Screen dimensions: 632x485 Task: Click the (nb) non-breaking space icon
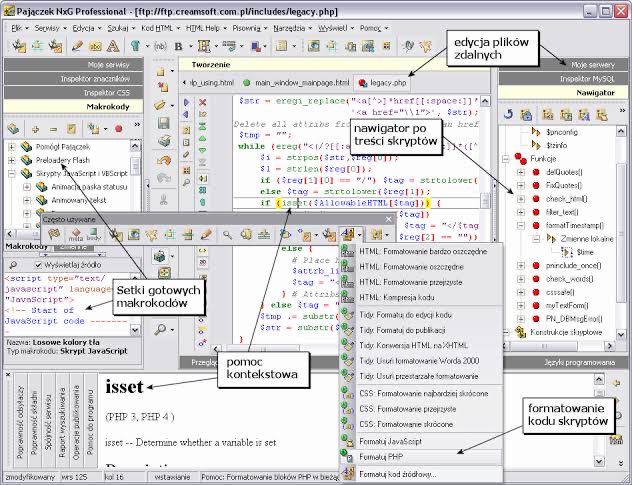coord(160,46)
